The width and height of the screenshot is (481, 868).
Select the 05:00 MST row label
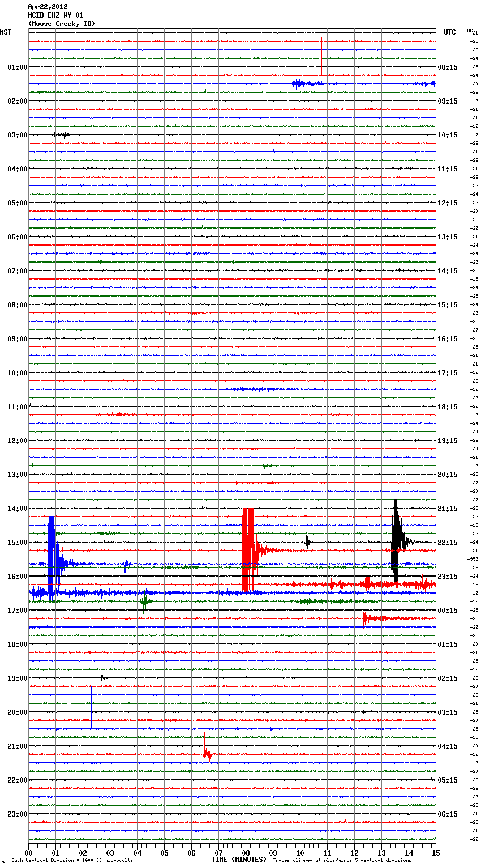click(18, 203)
